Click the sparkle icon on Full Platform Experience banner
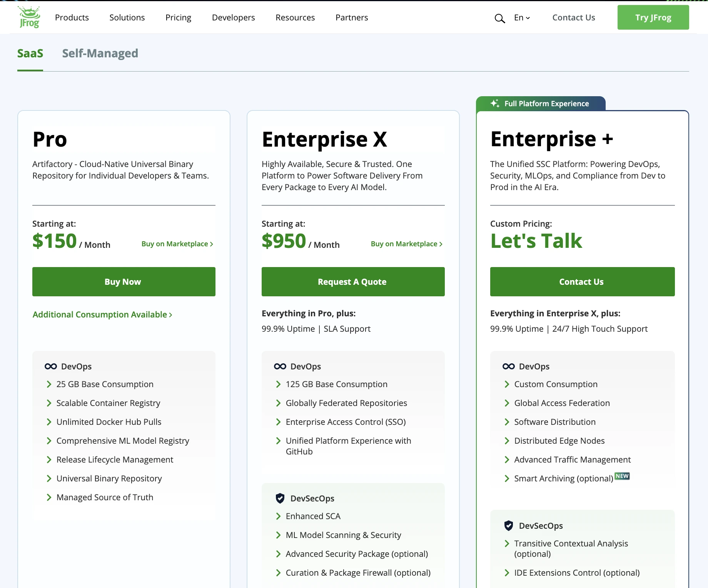This screenshot has height=588, width=708. (494, 103)
